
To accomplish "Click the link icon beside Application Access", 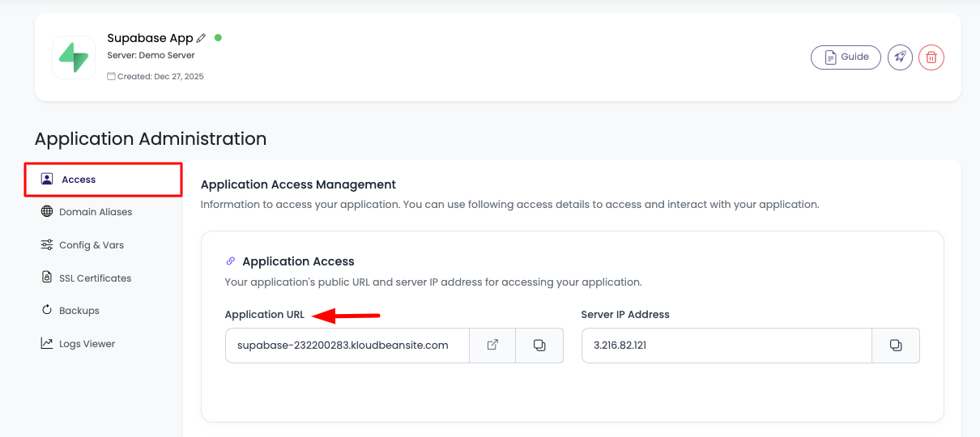I will point(231,261).
